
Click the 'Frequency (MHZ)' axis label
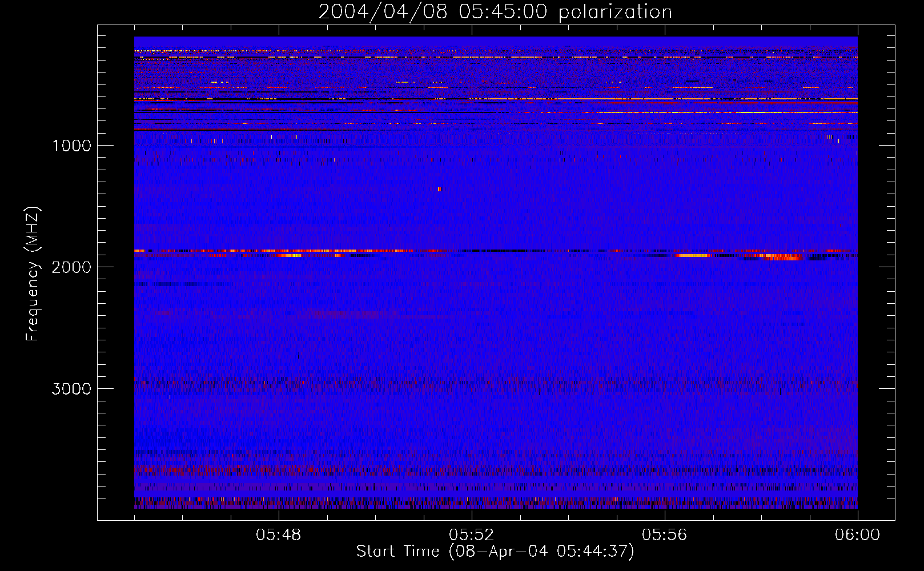pos(33,274)
